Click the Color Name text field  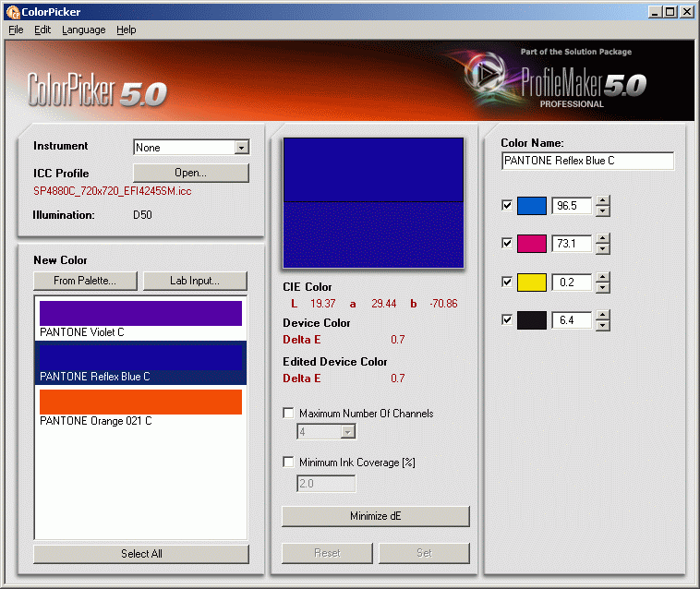587,161
